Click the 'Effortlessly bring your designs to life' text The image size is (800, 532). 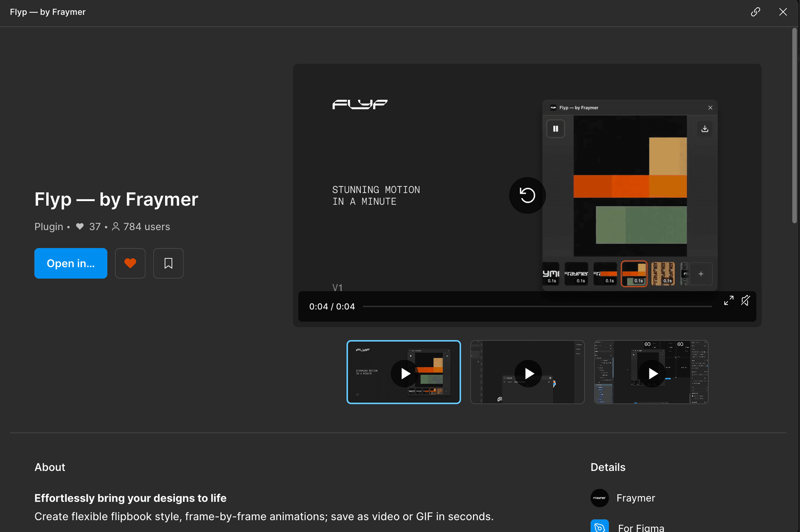click(130, 498)
